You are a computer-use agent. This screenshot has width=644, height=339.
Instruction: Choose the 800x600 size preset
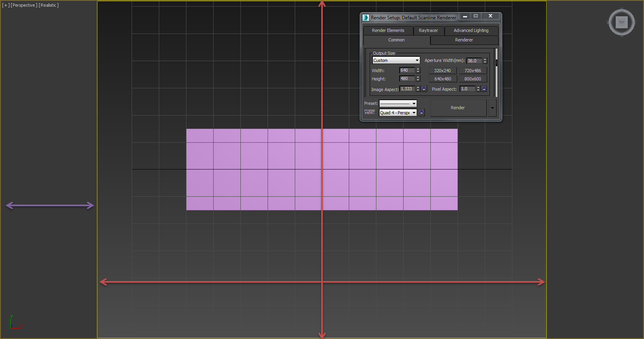(473, 79)
